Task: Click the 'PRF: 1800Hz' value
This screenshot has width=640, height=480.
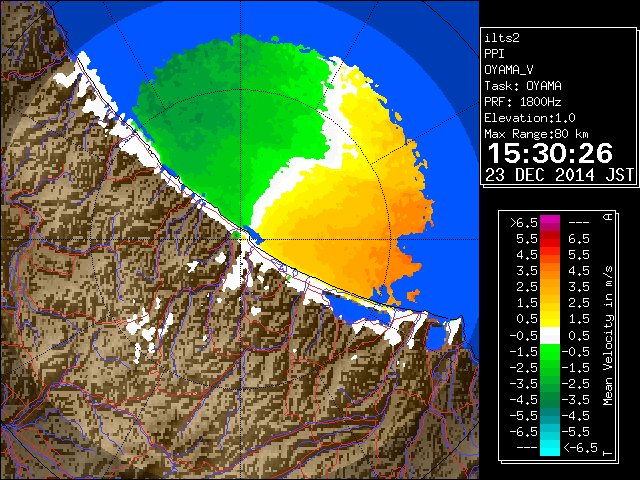Action: [523, 102]
